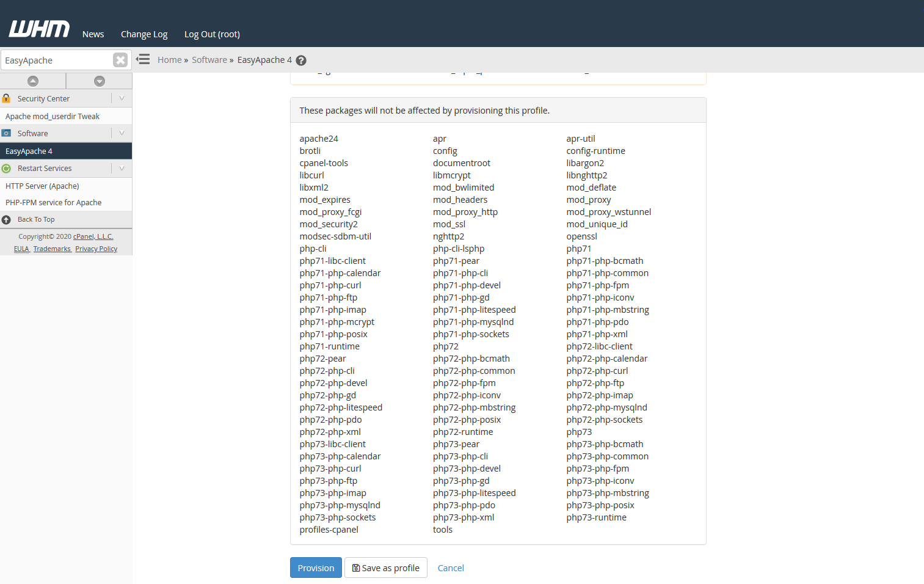Image resolution: width=924 pixels, height=584 pixels.
Task: Open the Change Log page
Action: point(144,34)
